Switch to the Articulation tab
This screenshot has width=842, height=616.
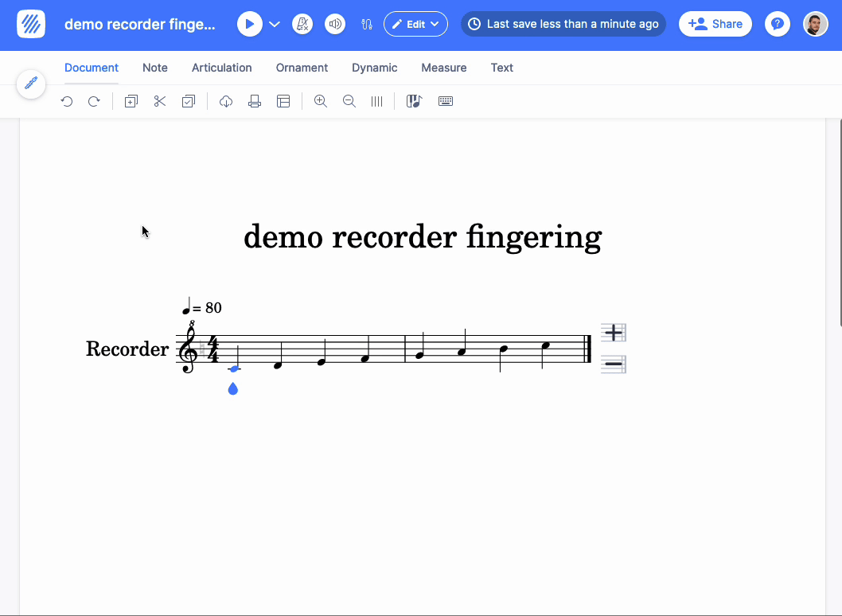click(221, 68)
